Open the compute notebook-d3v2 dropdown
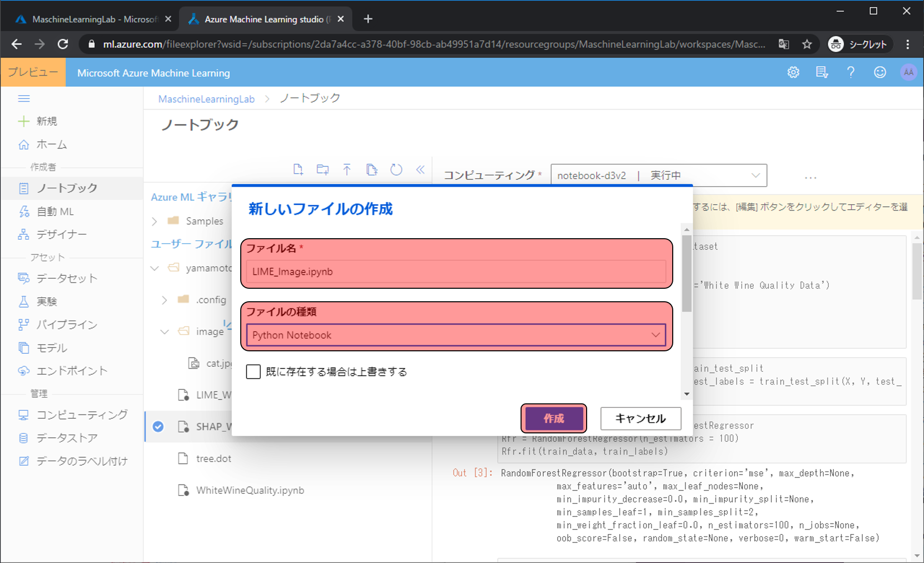 click(658, 175)
